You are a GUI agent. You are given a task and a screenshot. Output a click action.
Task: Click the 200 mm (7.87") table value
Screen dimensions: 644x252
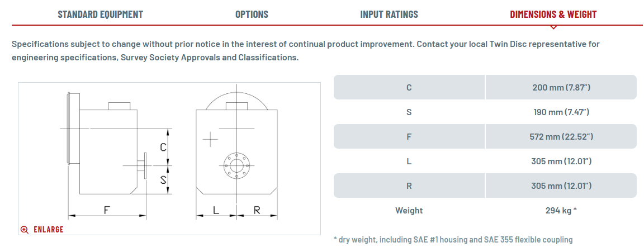coord(561,87)
